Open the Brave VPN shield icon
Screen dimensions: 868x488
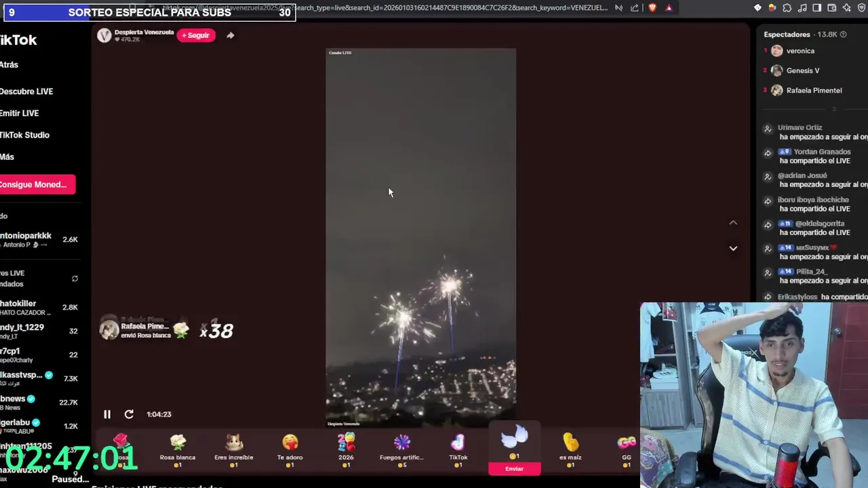(862, 8)
